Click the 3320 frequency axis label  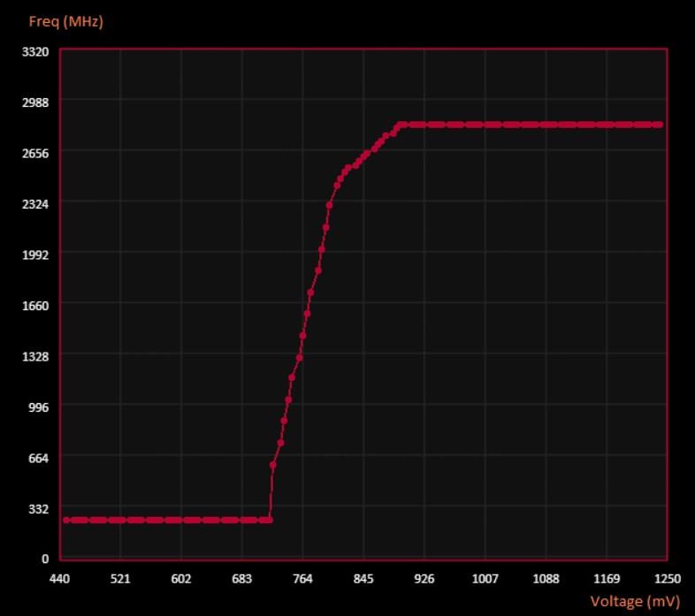(35, 51)
